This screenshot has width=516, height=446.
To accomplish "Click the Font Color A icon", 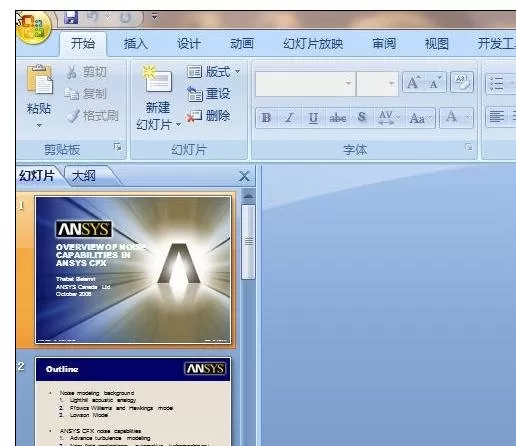I will coord(452,118).
